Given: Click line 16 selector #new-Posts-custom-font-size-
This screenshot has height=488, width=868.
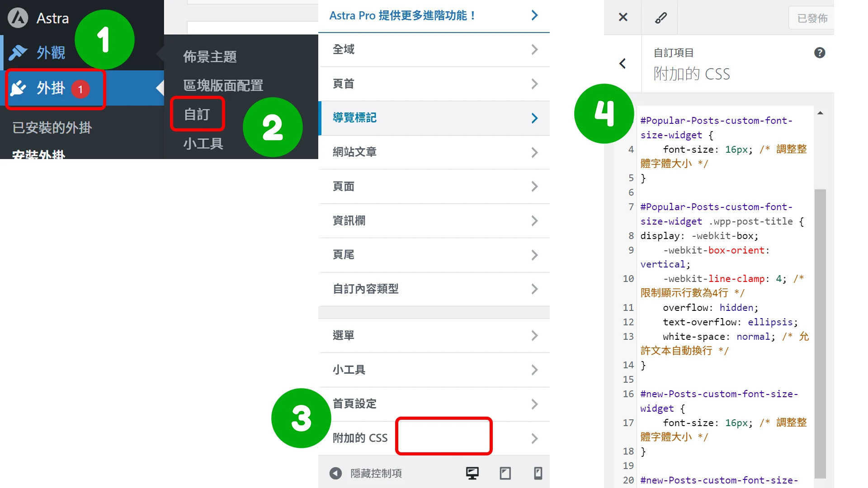Looking at the screenshot, I should [719, 394].
